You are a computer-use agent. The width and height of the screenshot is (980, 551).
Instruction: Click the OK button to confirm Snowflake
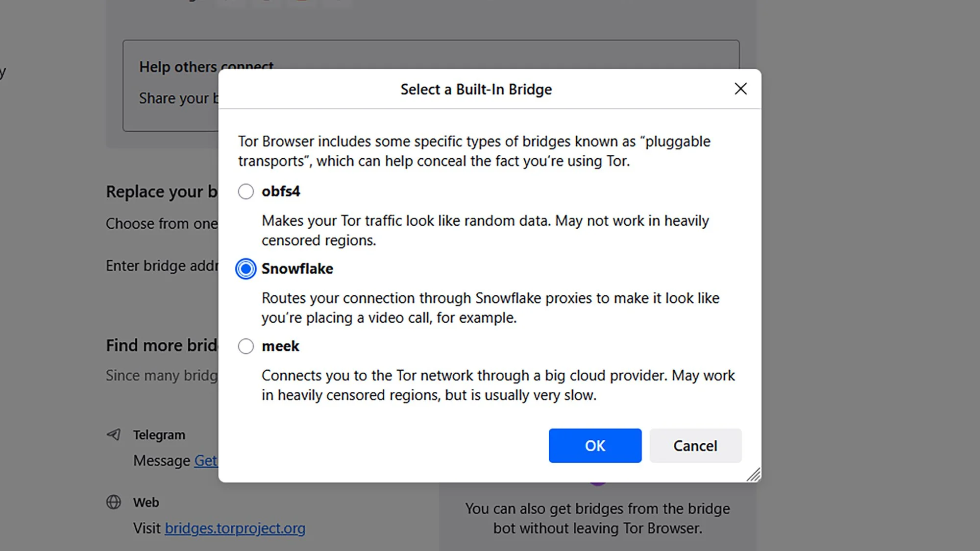(594, 446)
